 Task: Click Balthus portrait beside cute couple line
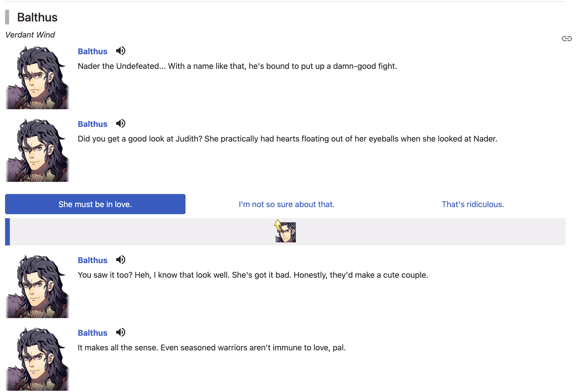click(x=37, y=286)
